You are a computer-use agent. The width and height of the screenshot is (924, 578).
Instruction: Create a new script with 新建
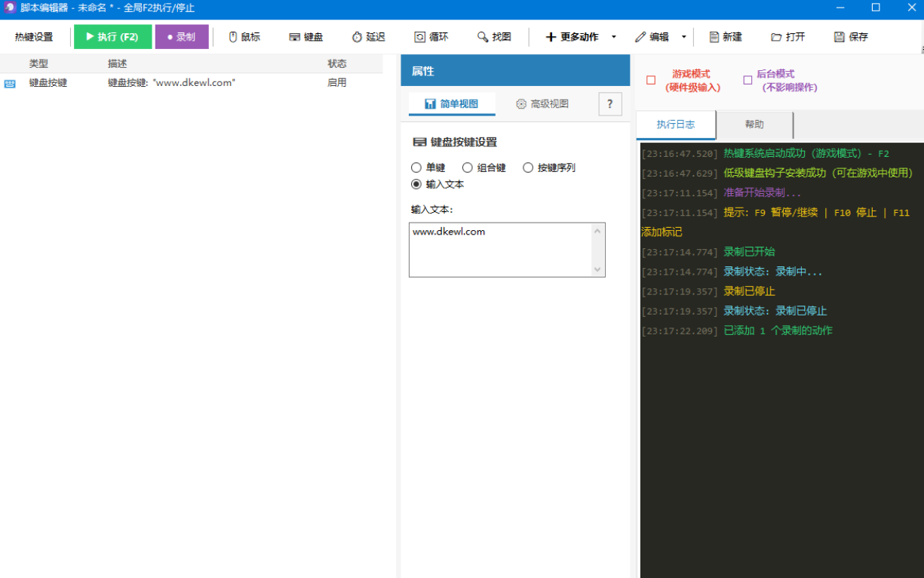725,37
